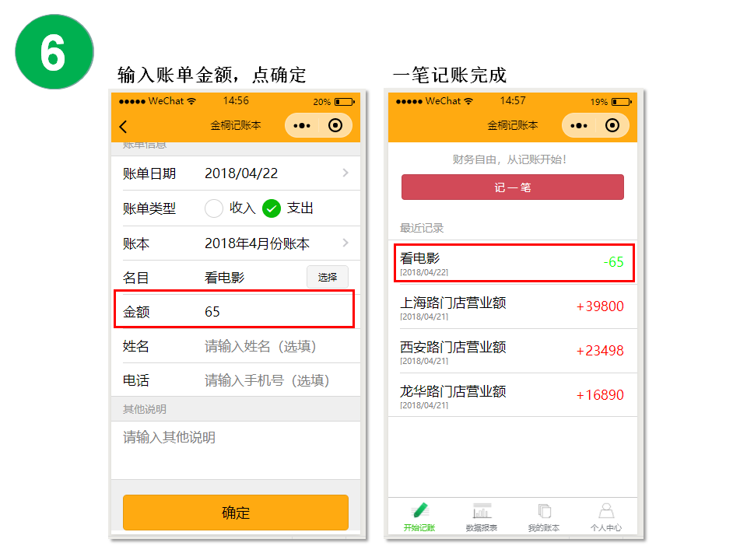This screenshot has width=747, height=560.
Task: Tap the circular close icon on left phone
Action: pyautogui.click(x=335, y=125)
